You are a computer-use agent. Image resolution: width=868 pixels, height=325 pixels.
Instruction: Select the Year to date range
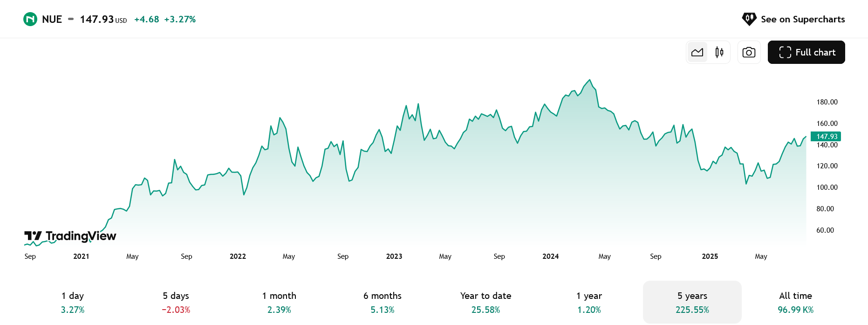(x=485, y=302)
